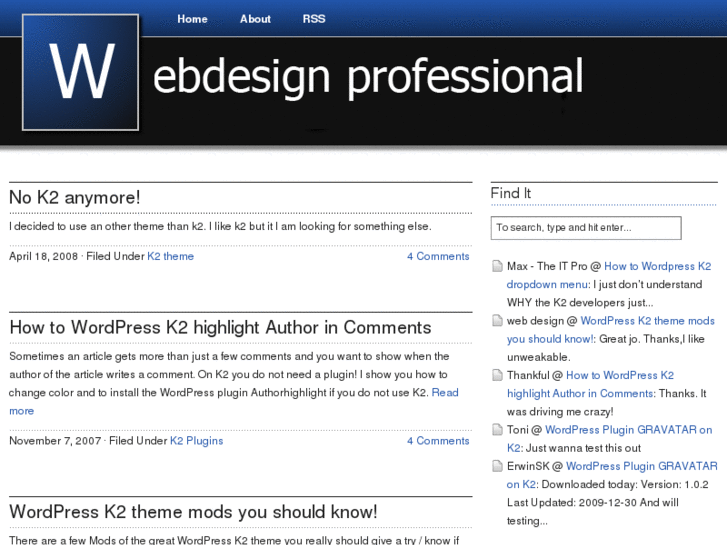Click comment text 'WHY the K2 developers just...'
The width and height of the screenshot is (727, 545).
tap(580, 302)
